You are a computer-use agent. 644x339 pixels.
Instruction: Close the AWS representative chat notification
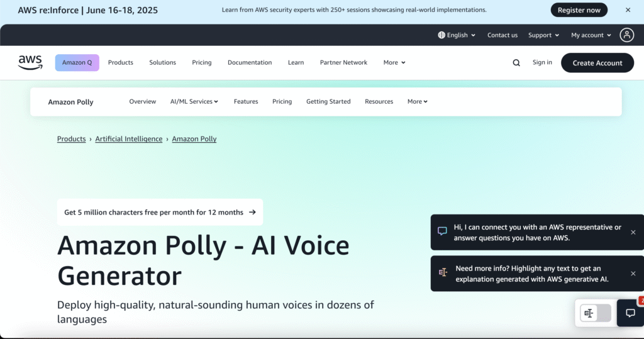(633, 232)
